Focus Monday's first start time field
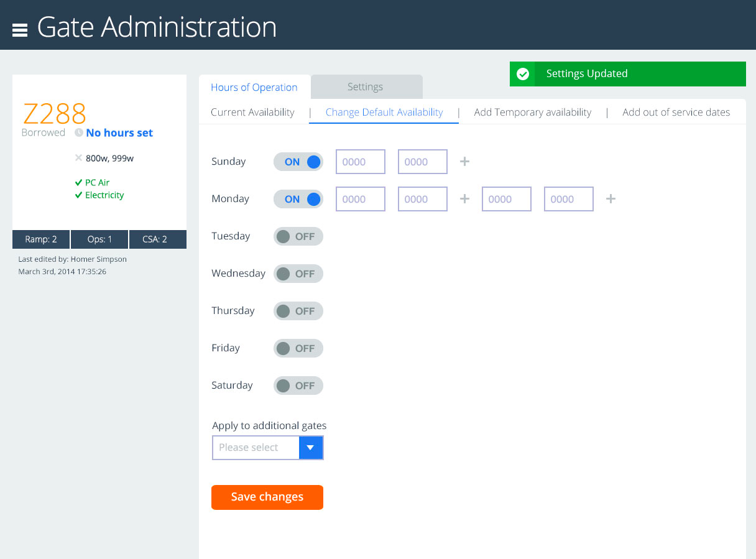756x559 pixels. pyautogui.click(x=361, y=199)
